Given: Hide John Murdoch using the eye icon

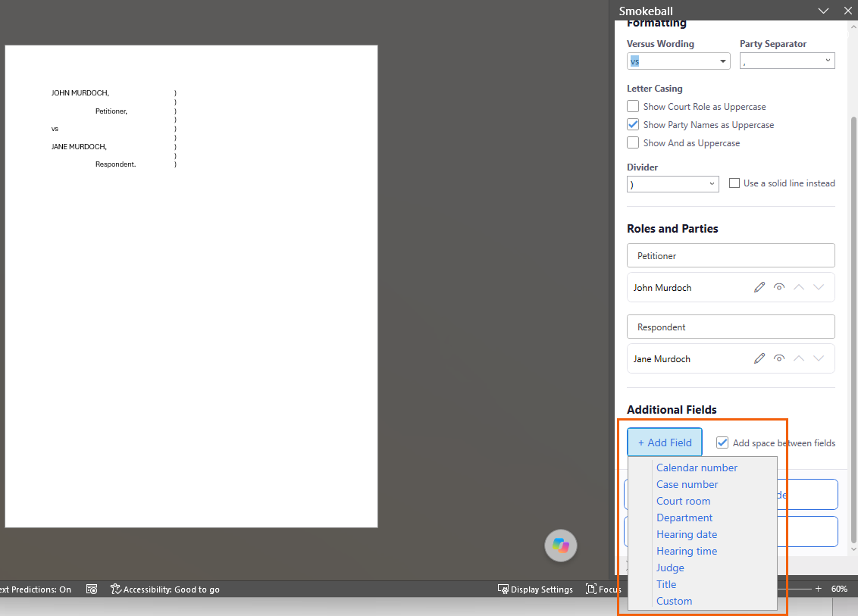Looking at the screenshot, I should pos(778,287).
